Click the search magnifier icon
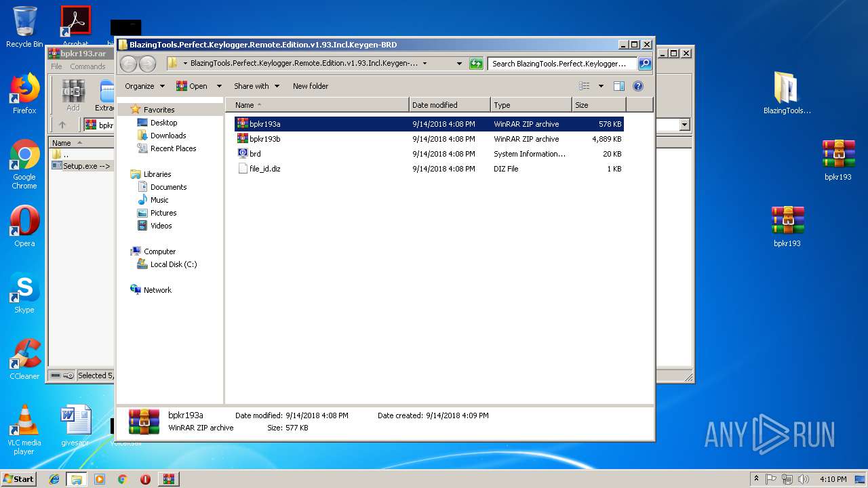 (645, 64)
